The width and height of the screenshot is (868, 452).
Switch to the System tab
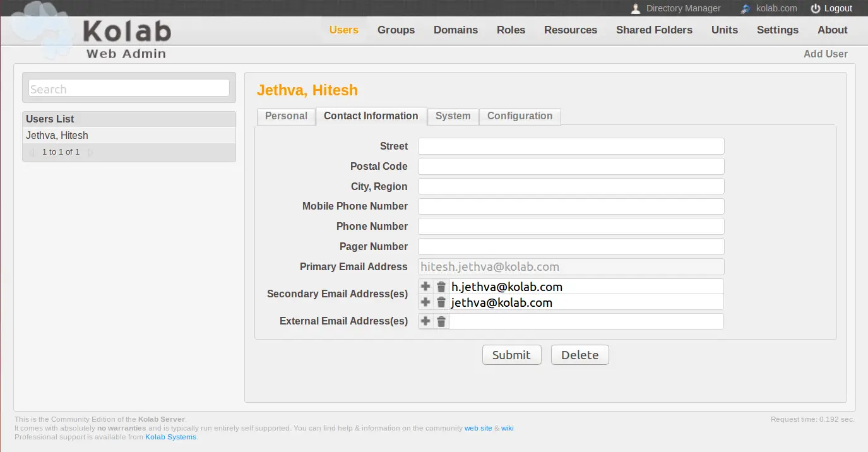453,116
